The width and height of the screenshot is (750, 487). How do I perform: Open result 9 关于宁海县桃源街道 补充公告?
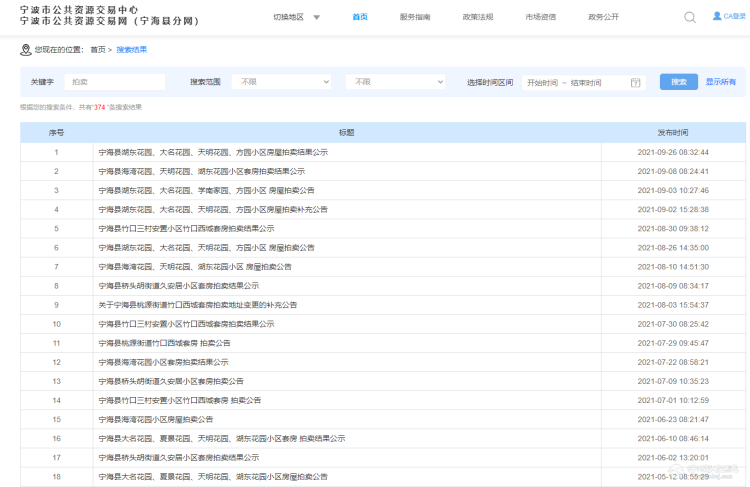[x=198, y=305]
